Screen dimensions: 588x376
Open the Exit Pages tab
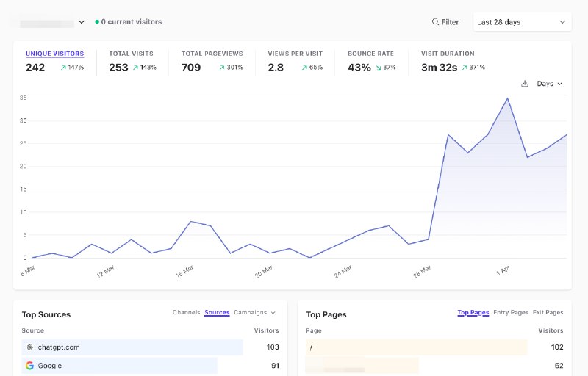pos(548,313)
